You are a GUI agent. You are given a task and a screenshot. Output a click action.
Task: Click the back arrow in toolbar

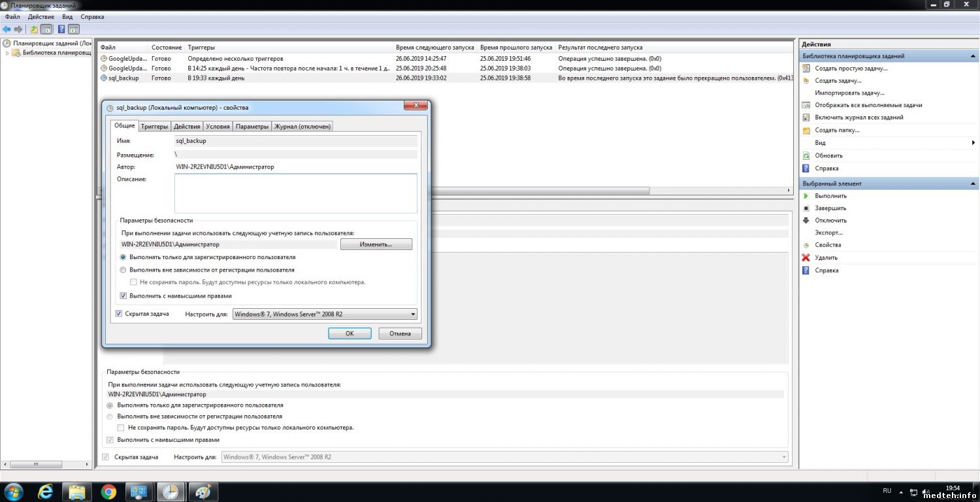pos(7,29)
